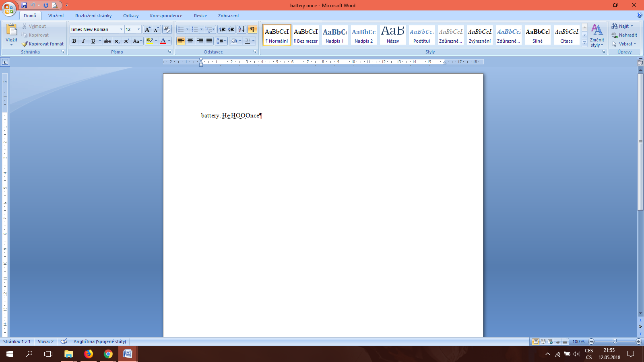Open the Zobrazení tab

click(228, 16)
